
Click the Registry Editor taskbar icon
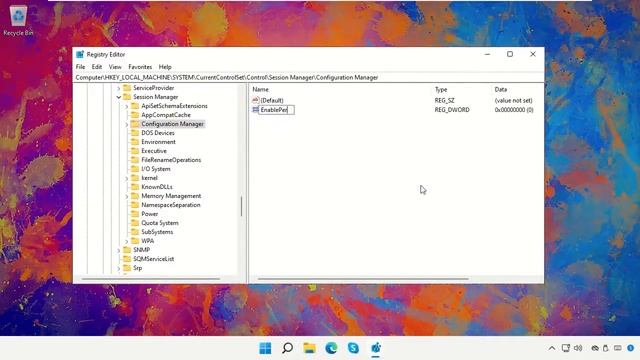376,348
